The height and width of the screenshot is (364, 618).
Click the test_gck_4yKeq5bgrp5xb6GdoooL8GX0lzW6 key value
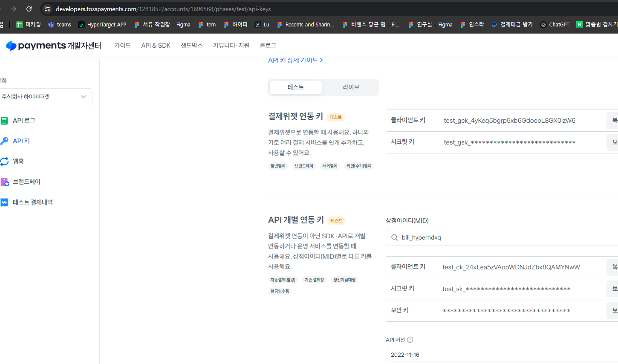click(x=510, y=121)
